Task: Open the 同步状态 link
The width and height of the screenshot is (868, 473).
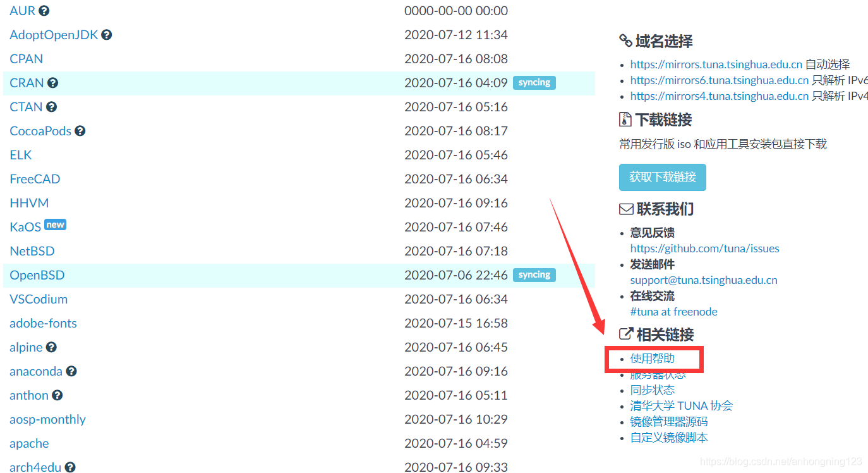Action: [x=653, y=390]
